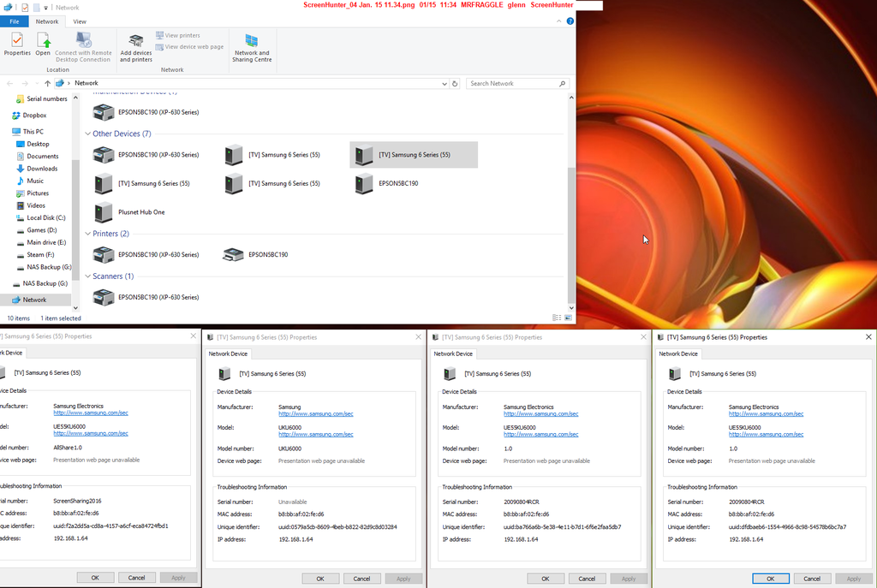Click View device web page
The height and width of the screenshot is (588, 877).
point(189,47)
